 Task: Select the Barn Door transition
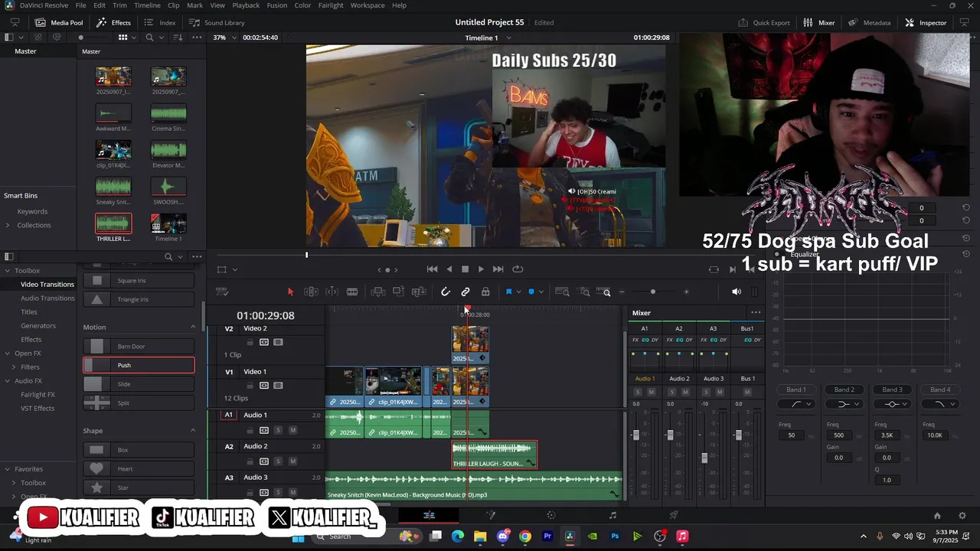tap(139, 347)
